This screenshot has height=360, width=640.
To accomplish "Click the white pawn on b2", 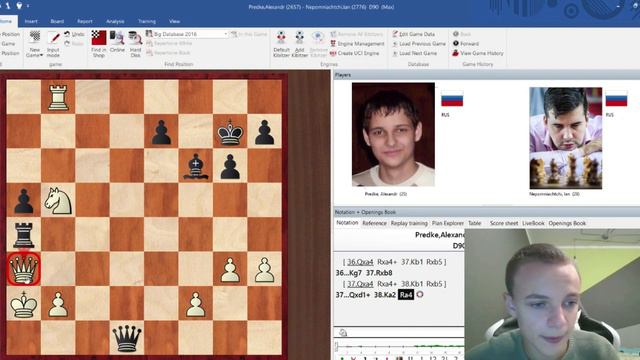I will [58, 303].
